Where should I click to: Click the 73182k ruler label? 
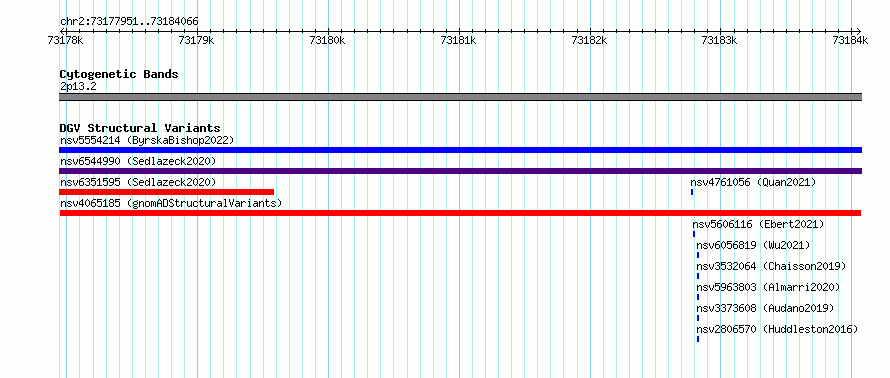click(589, 40)
